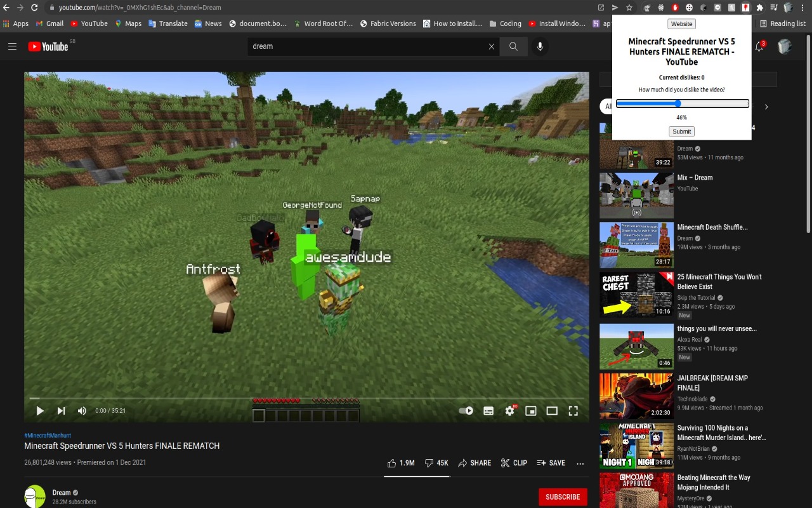Open the News bookmark
Viewport: 812px width, 508px height.
pos(208,23)
